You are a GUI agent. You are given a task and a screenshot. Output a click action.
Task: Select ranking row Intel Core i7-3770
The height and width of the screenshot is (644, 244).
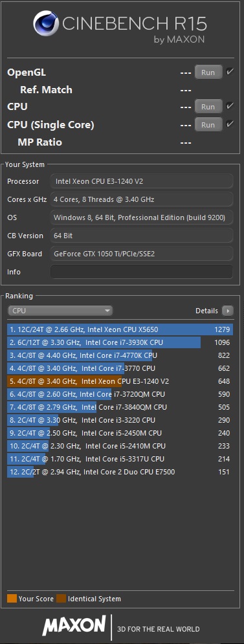click(120, 368)
